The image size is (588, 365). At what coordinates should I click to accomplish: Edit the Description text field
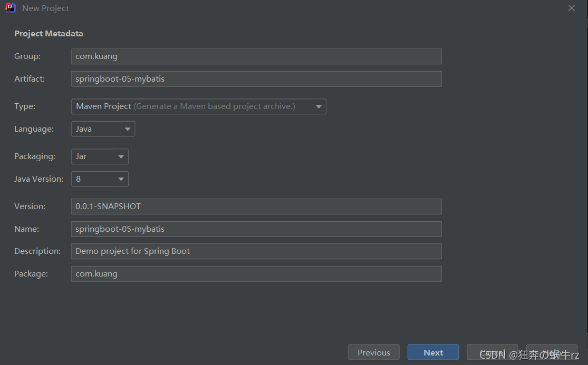(256, 251)
